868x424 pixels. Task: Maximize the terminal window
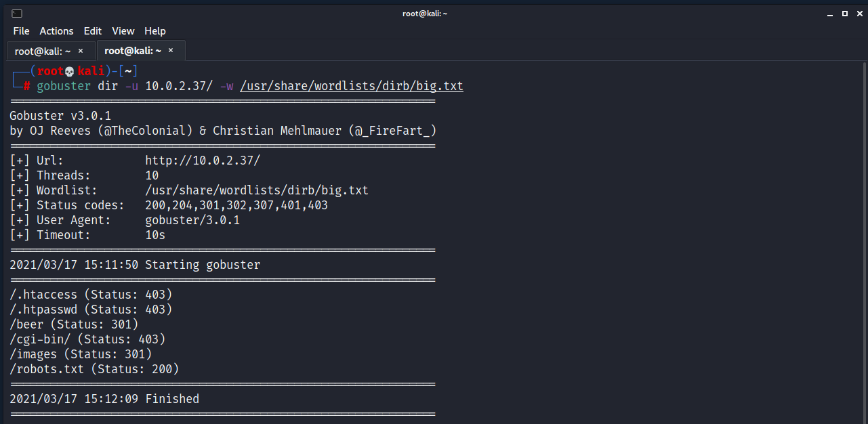pos(844,14)
